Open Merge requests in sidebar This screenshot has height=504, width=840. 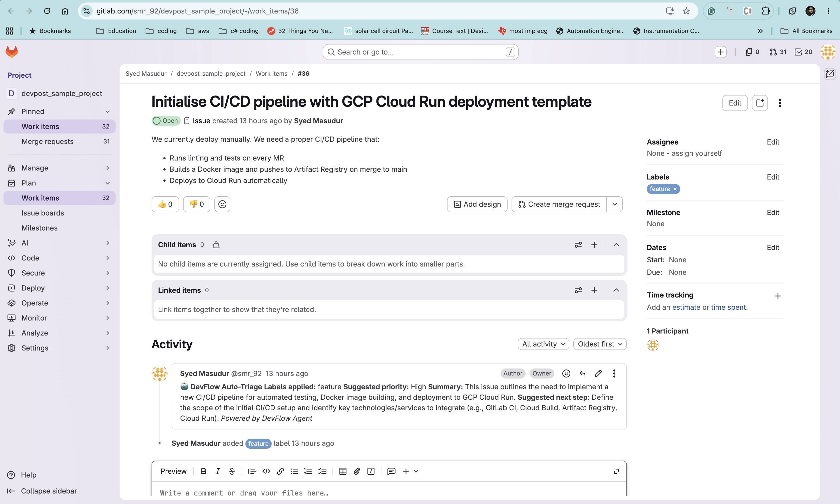[x=60, y=141]
